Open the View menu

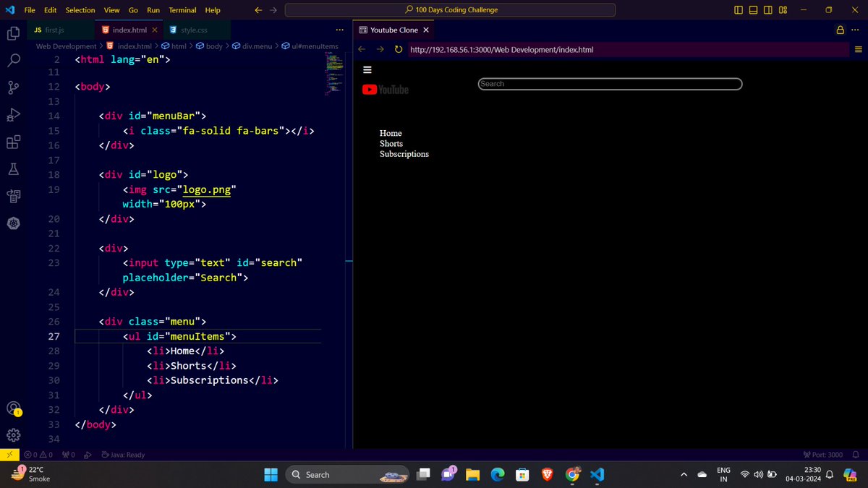111,10
